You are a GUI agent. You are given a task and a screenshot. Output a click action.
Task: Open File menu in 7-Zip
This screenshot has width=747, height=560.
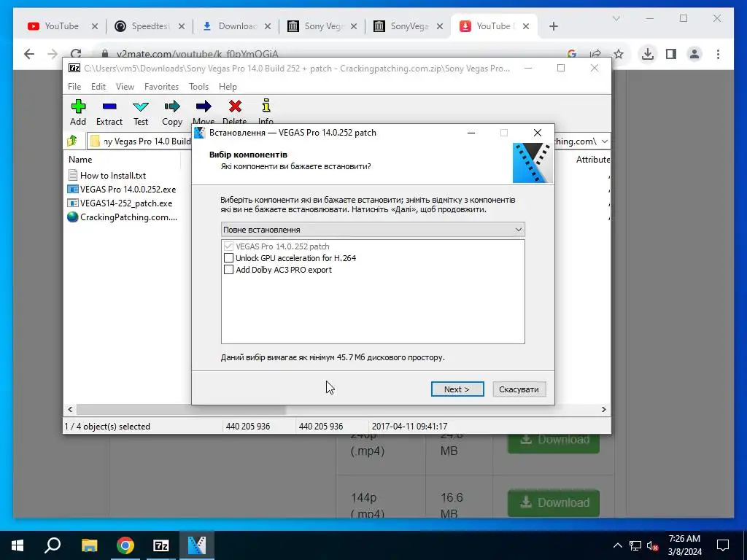(74, 86)
